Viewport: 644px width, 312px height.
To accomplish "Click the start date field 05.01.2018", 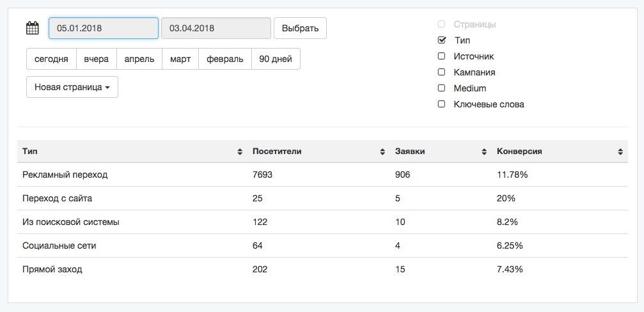I will tap(104, 28).
